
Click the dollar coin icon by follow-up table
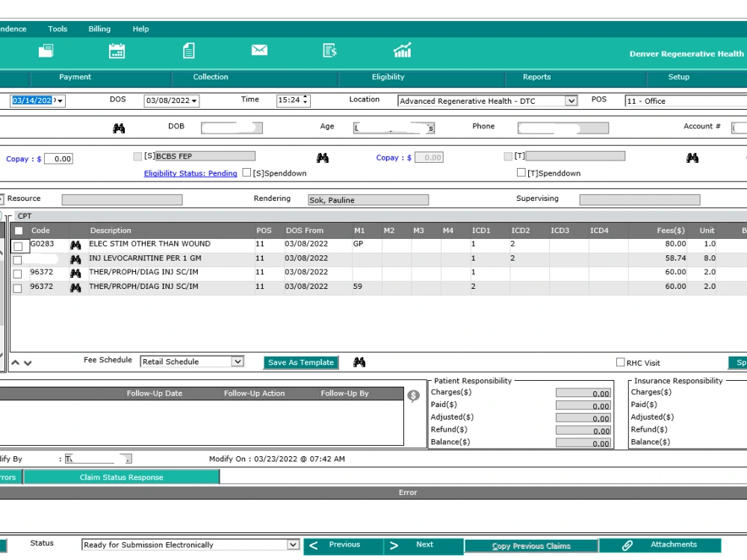(414, 395)
